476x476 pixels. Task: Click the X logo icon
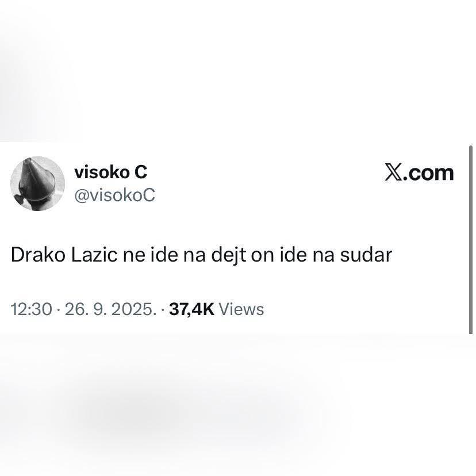pos(393,172)
